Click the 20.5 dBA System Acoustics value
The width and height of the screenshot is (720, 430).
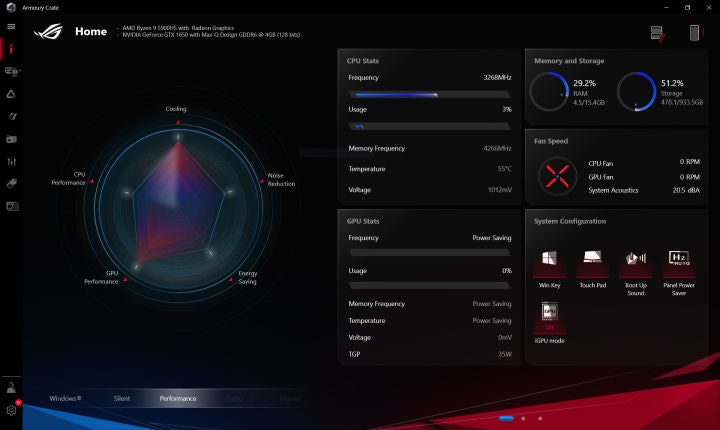point(686,190)
